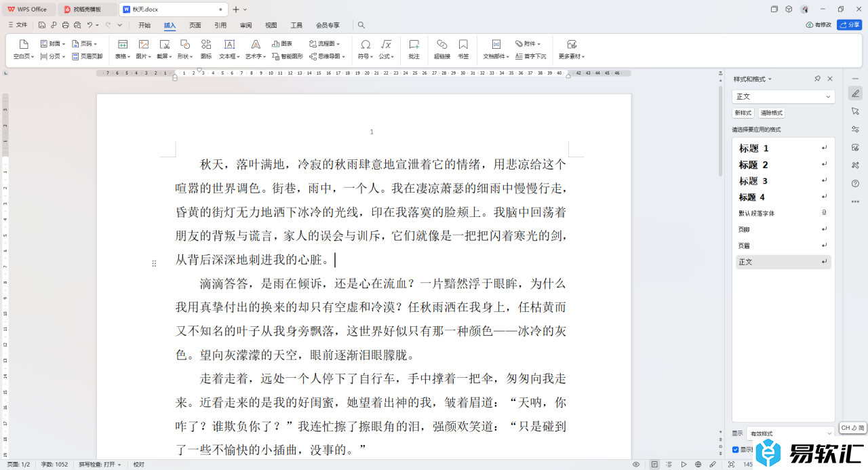868x470 pixels.
Task: Insert a smart graphic (智能图形)
Action: click(288, 56)
